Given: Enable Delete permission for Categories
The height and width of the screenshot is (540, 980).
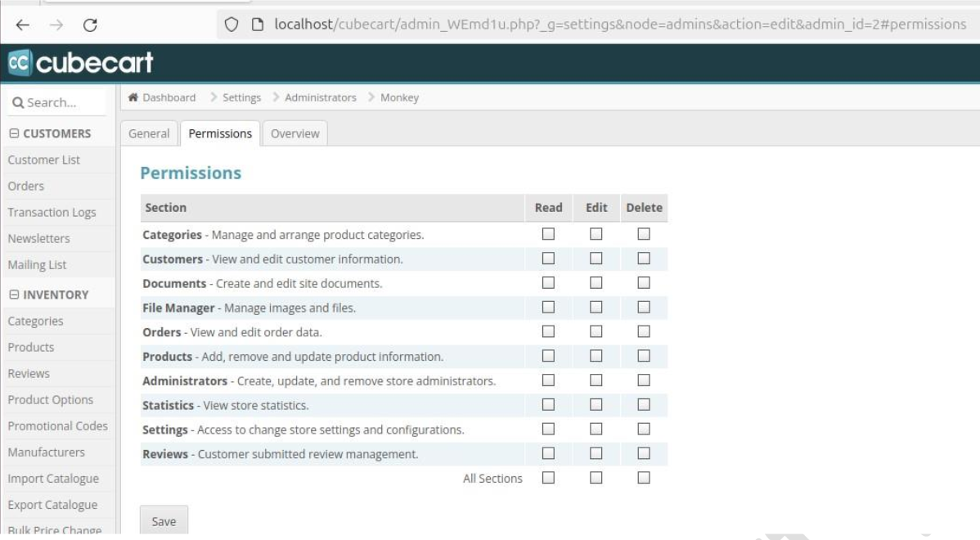Looking at the screenshot, I should tap(644, 234).
